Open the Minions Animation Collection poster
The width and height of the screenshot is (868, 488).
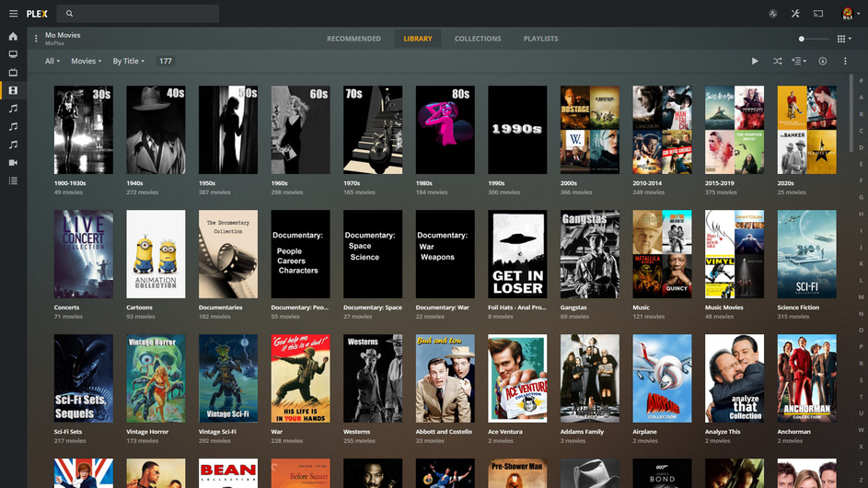(x=156, y=254)
